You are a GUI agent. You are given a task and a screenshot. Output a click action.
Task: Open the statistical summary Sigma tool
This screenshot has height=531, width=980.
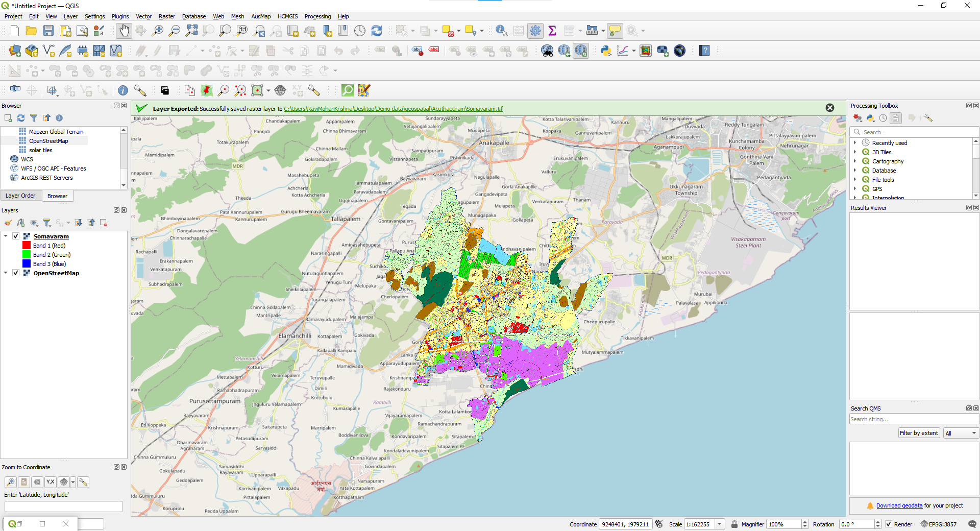tap(552, 31)
